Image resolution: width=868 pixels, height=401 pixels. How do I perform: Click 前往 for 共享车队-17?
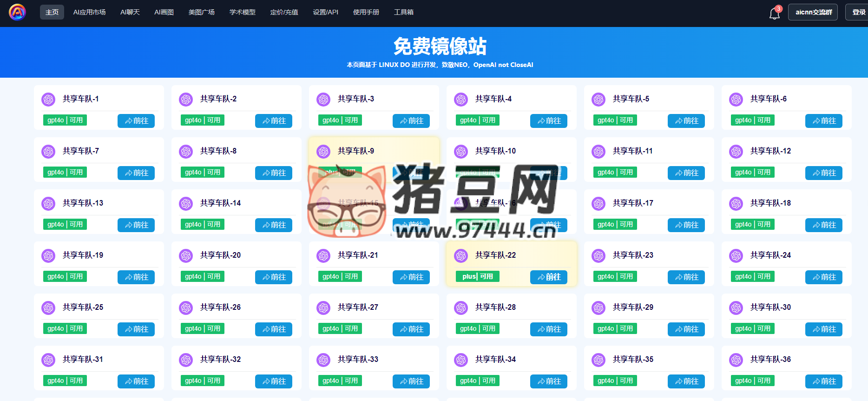coord(686,225)
